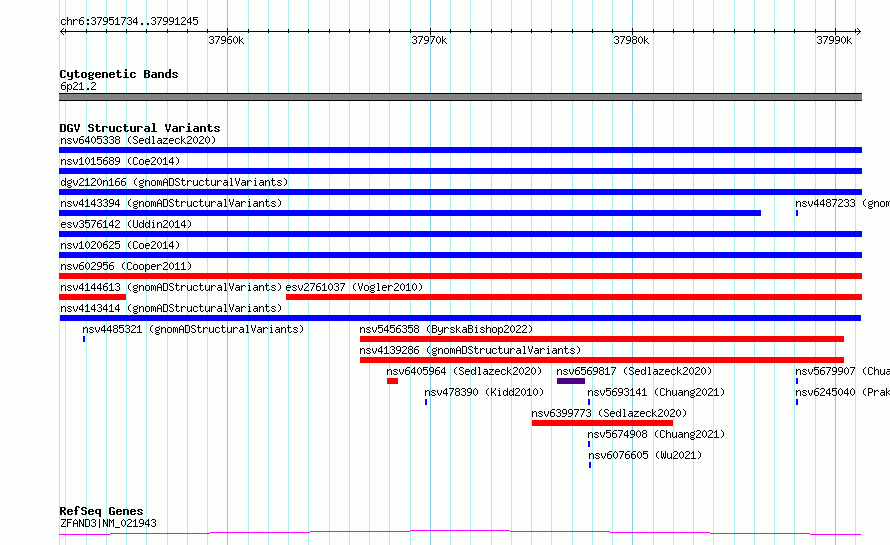Click the nsv6405338 (Sedlazeck2020) blue variant bar
Screen dimensions: 890x545
(460, 150)
